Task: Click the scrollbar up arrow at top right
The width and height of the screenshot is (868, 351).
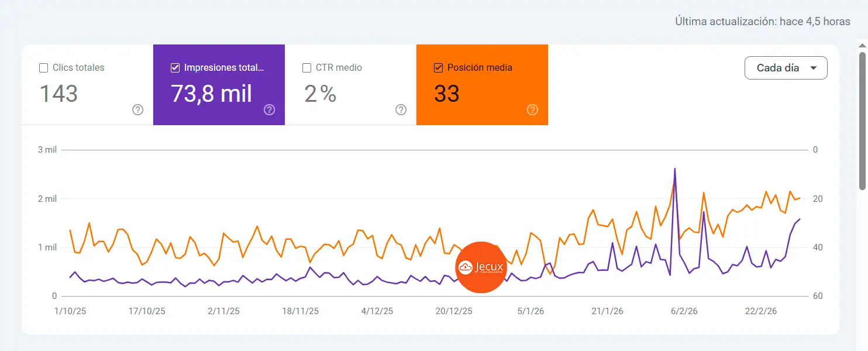Action: (862, 44)
